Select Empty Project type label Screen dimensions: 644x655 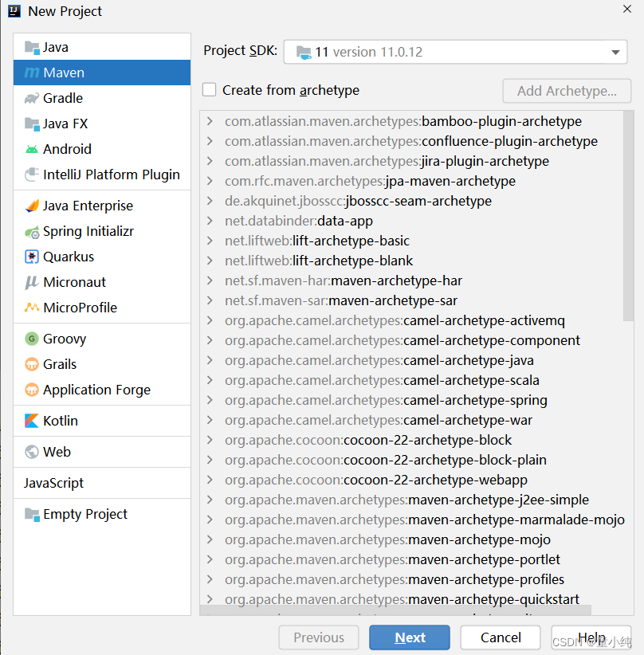pyautogui.click(x=85, y=514)
